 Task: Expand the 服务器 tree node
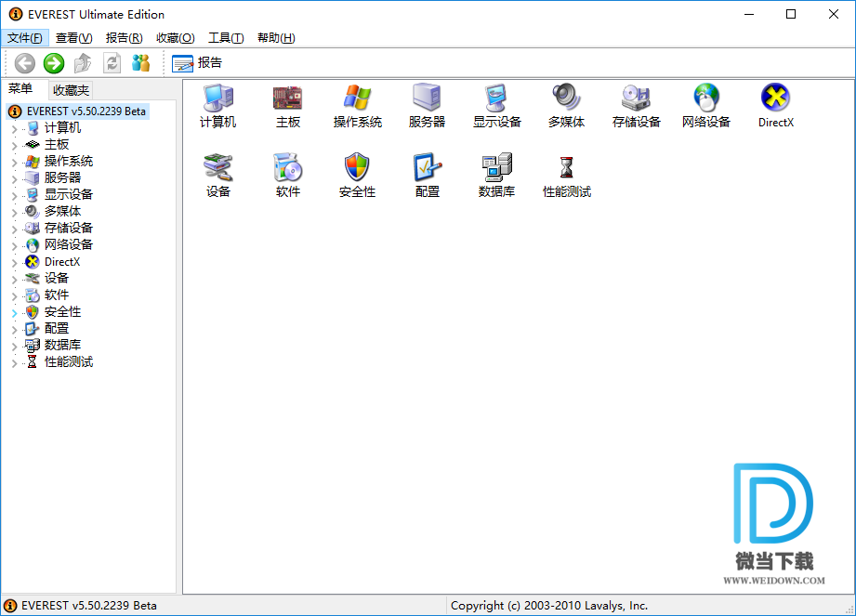tap(15, 179)
